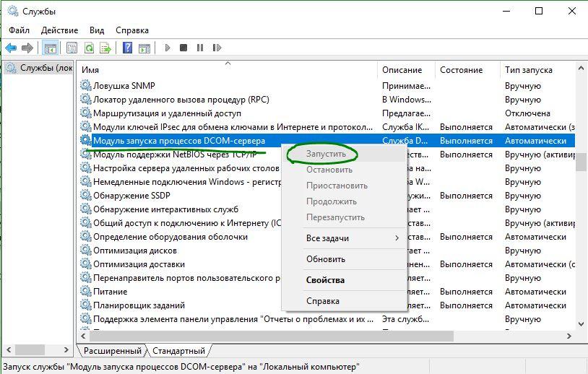Viewport: 588px width, 374px height.
Task: Click gear icon of Маршрутизация и удаленный доступ
Action: pyautogui.click(x=86, y=113)
